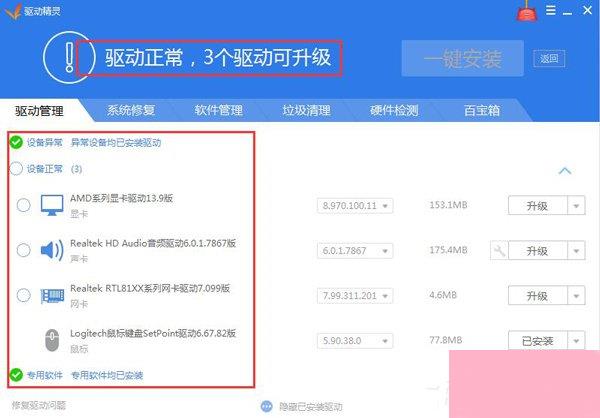The width and height of the screenshot is (600, 418).
Task: Click the 已安装 button for Logitech driver
Action: 538,340
